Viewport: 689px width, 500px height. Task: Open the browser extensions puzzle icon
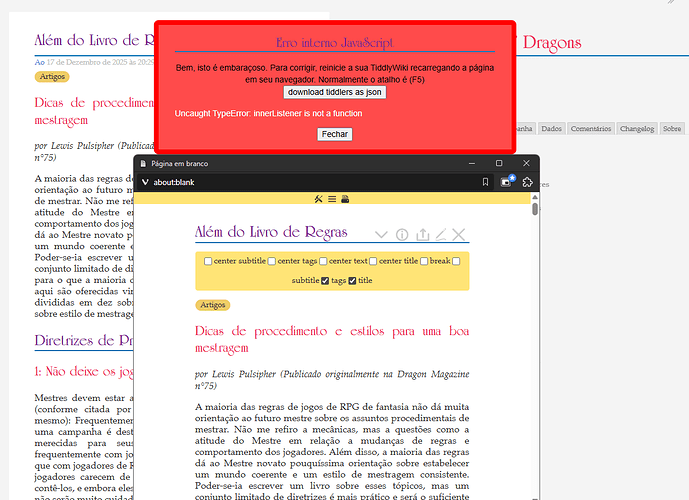coord(527,182)
